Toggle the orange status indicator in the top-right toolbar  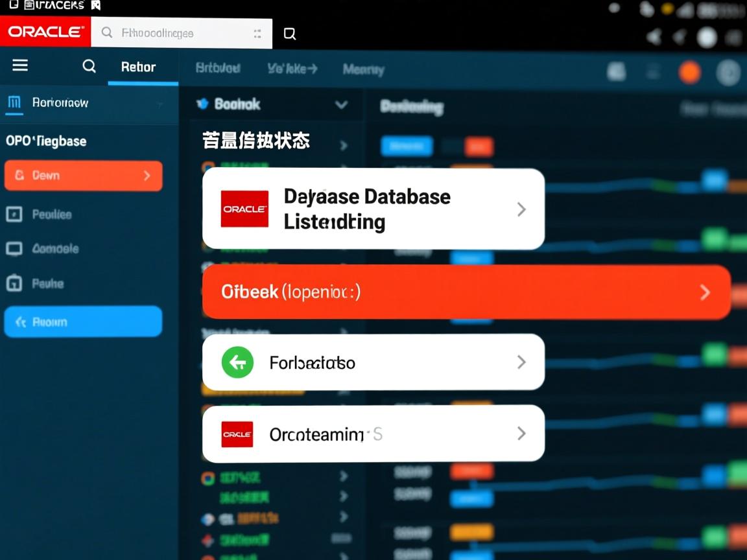(689, 73)
